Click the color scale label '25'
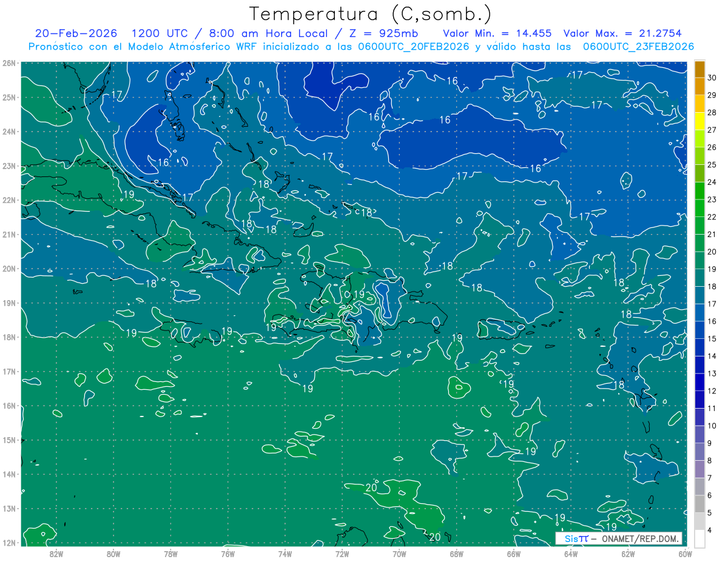This screenshot has width=728, height=562. click(x=712, y=164)
